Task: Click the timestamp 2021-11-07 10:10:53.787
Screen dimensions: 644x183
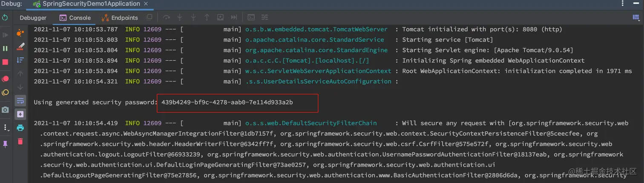Action: (76, 29)
